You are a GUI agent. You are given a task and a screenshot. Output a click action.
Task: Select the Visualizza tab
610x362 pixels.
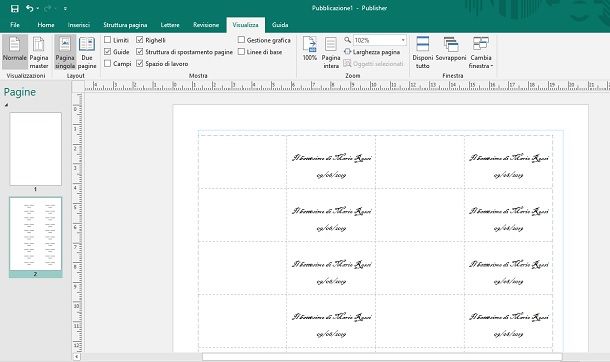click(245, 25)
